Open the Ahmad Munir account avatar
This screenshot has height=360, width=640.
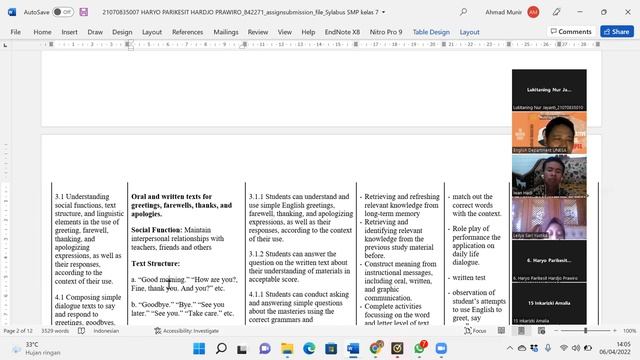pyautogui.click(x=533, y=12)
